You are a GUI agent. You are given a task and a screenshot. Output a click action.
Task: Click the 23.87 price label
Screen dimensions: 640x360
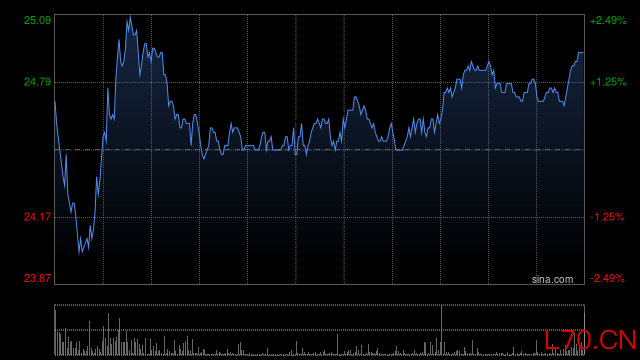37,278
